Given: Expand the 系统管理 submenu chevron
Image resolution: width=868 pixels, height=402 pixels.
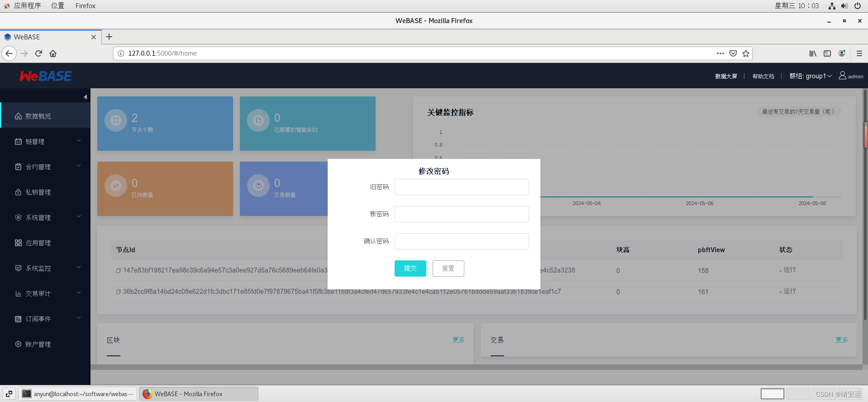Looking at the screenshot, I should point(79,216).
